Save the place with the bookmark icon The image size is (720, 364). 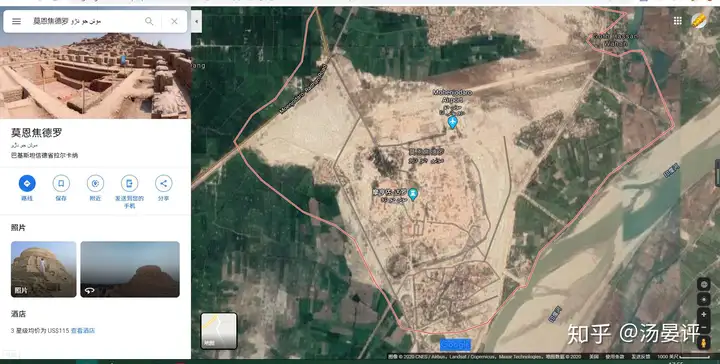point(61,184)
